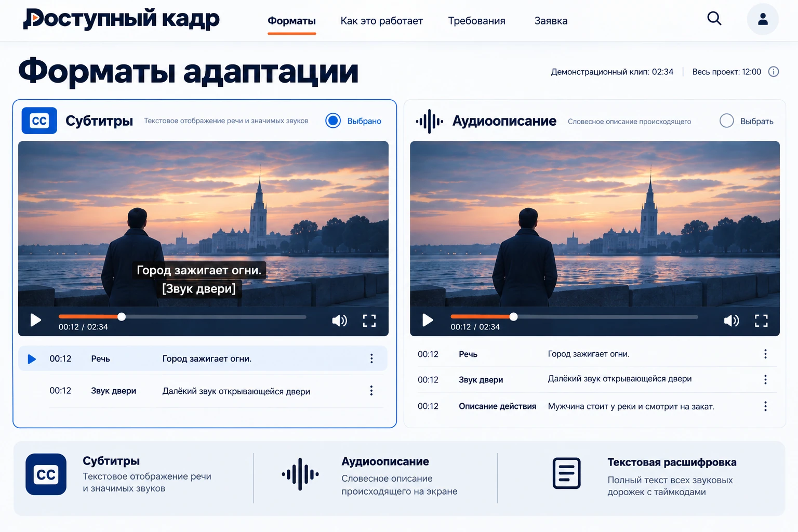Click the Субтитры video frame

pos(203,223)
